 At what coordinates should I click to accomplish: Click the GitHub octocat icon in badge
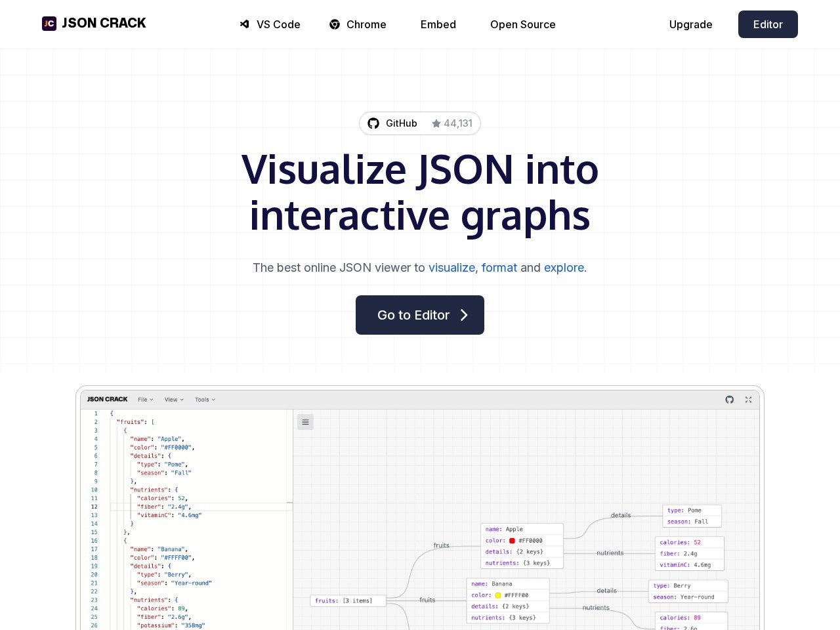(373, 123)
